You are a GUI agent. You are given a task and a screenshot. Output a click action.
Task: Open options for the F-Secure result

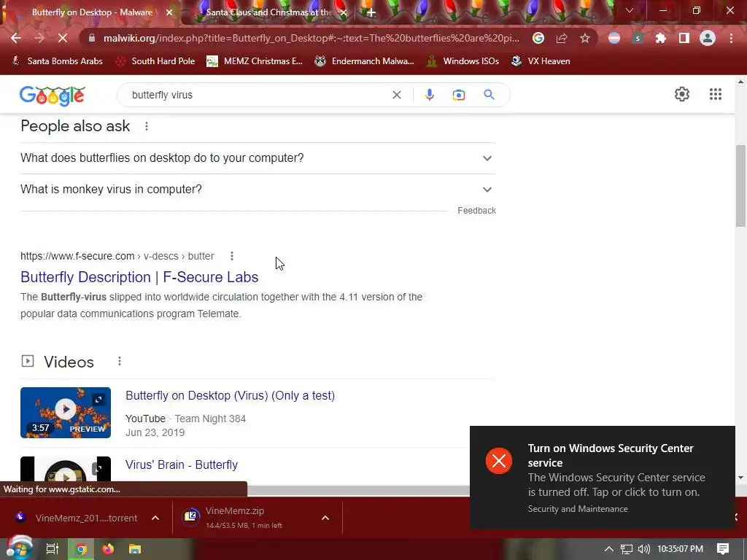point(232,256)
